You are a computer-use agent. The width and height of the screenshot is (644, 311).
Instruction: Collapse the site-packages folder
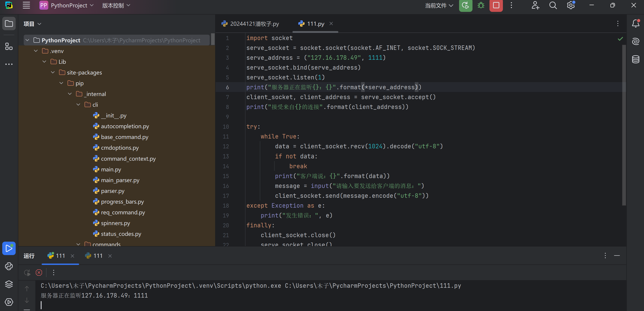(53, 72)
